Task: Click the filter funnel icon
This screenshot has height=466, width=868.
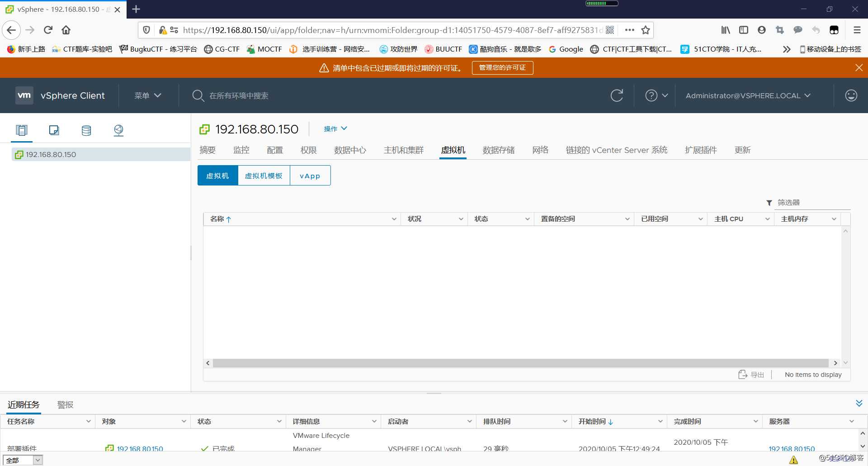Action: (x=769, y=203)
